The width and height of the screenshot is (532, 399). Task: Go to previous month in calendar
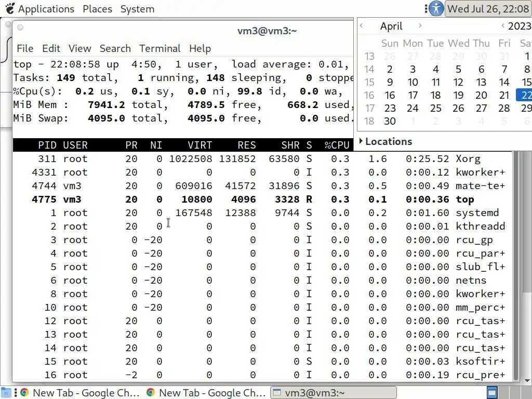(362, 25)
